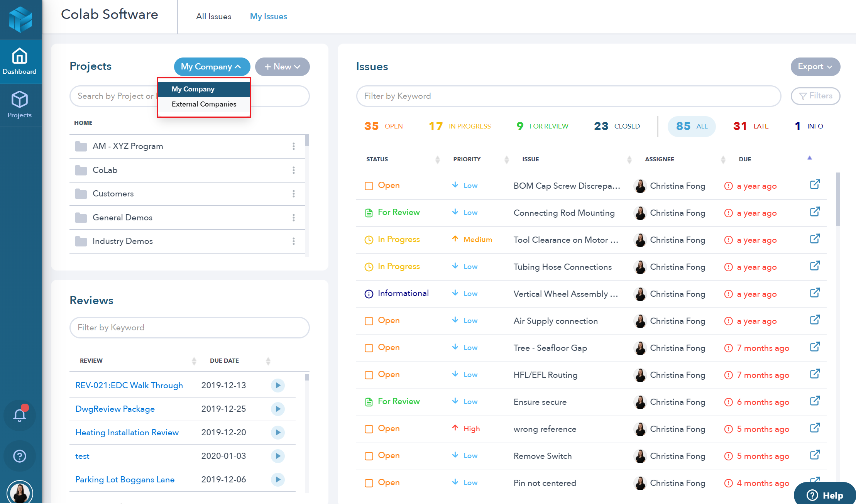
Task: Click the reviews list scrollbar
Action: click(307, 377)
